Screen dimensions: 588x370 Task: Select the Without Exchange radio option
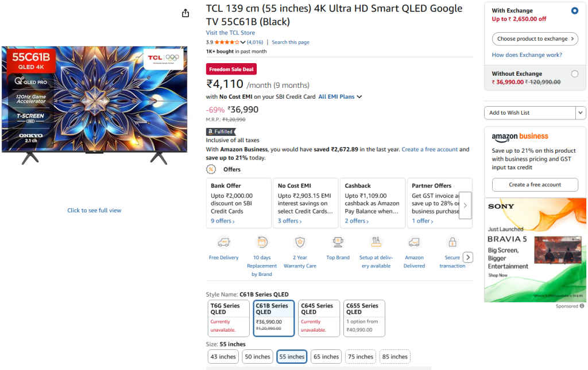575,73
